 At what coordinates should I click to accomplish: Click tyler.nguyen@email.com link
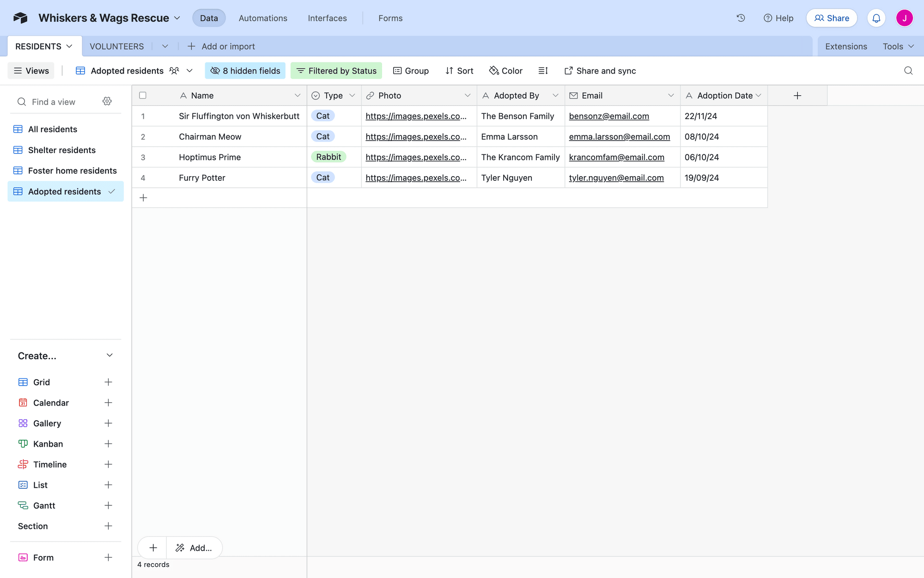point(615,177)
